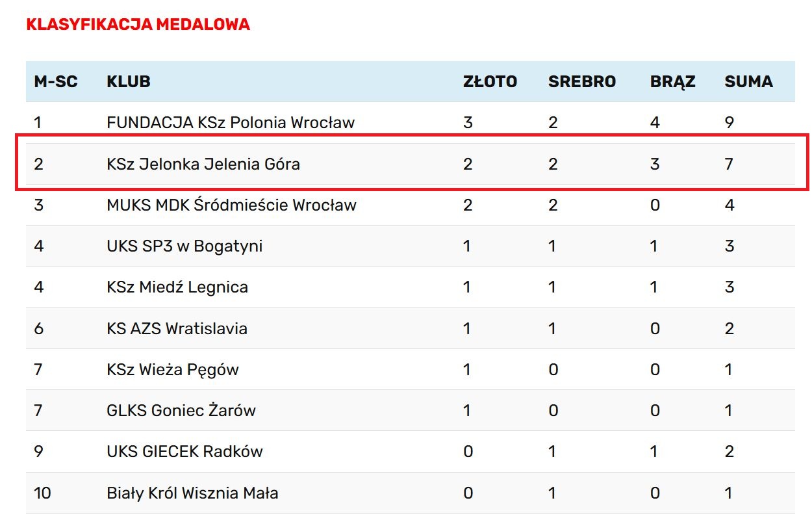Select FUNDACJA KSz Polonia Wrocław club name
This screenshot has width=812, height=522.
(x=231, y=122)
